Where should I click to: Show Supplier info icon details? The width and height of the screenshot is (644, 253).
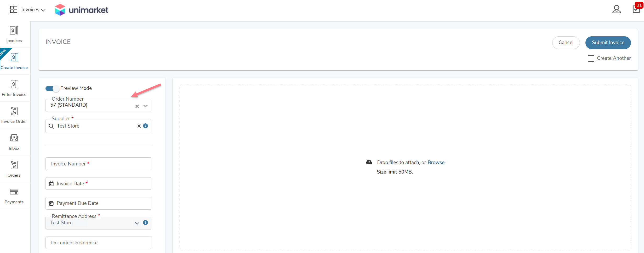click(146, 126)
